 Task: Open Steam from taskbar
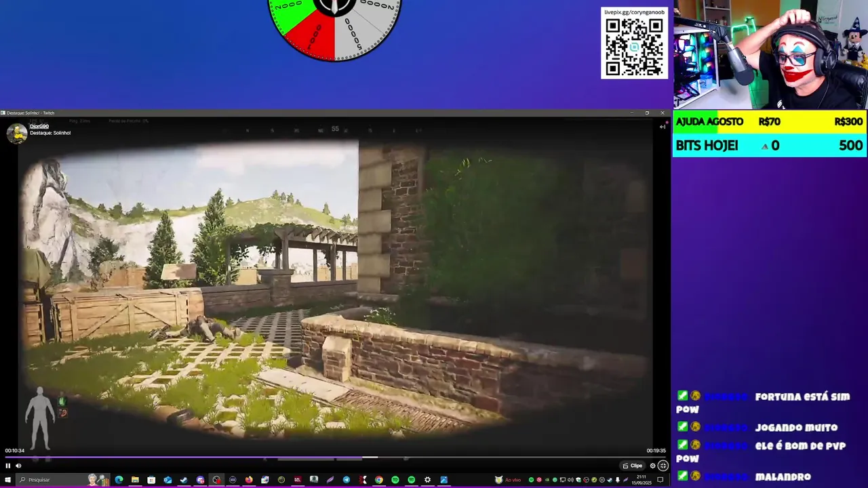click(184, 480)
